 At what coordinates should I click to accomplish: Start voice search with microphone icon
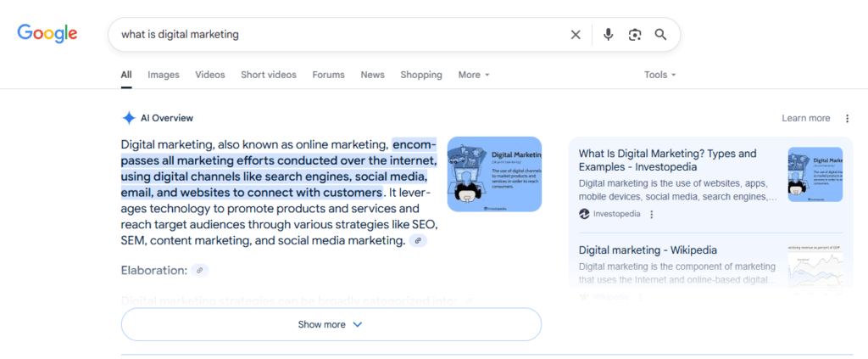[x=609, y=35]
